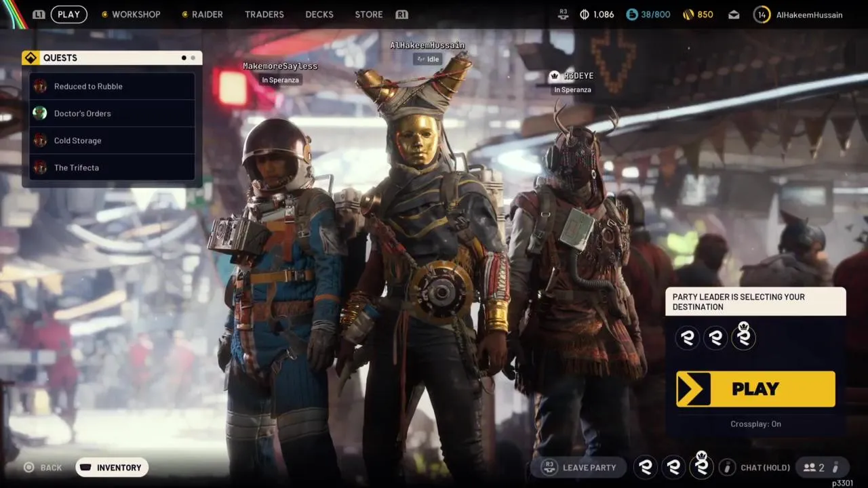Click the MakemoreSayless player name
The height and width of the screenshot is (488, 868).
click(x=280, y=66)
